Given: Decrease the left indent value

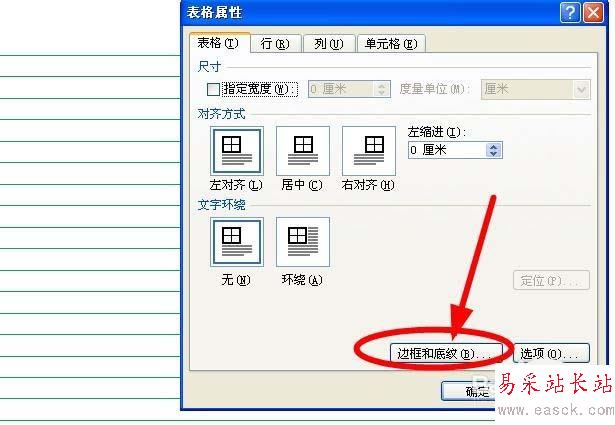Looking at the screenshot, I should pos(493,154).
